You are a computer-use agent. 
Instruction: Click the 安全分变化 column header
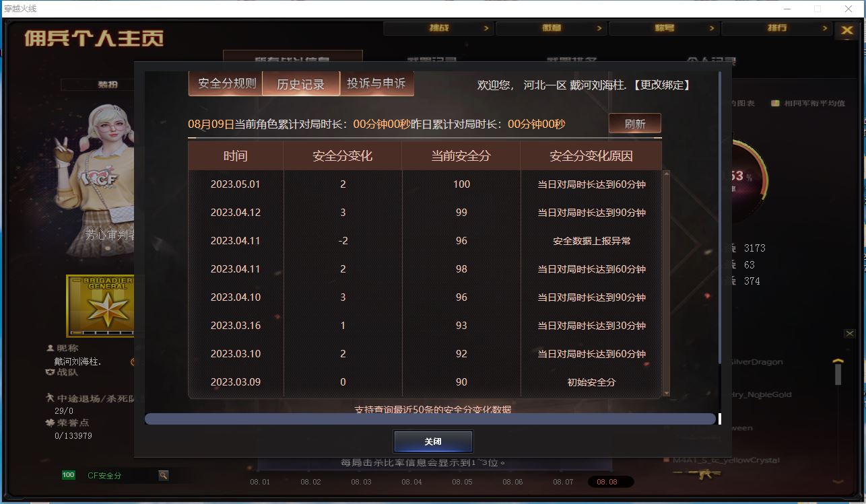point(343,156)
